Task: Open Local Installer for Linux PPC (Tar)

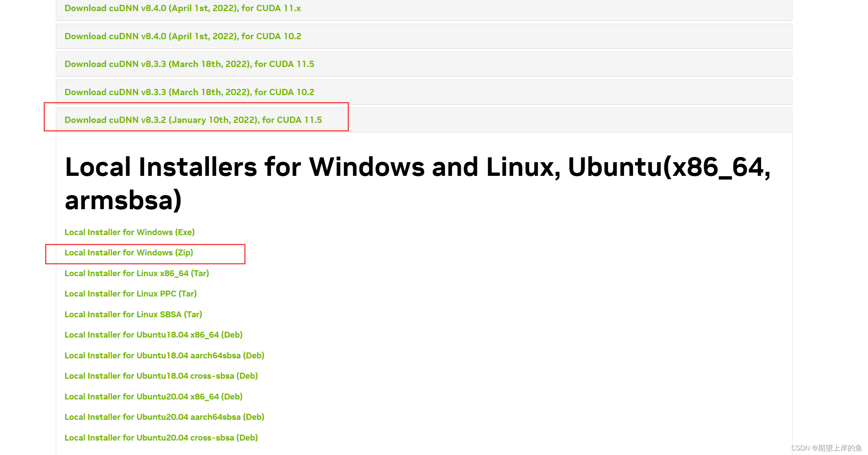Action: click(131, 294)
